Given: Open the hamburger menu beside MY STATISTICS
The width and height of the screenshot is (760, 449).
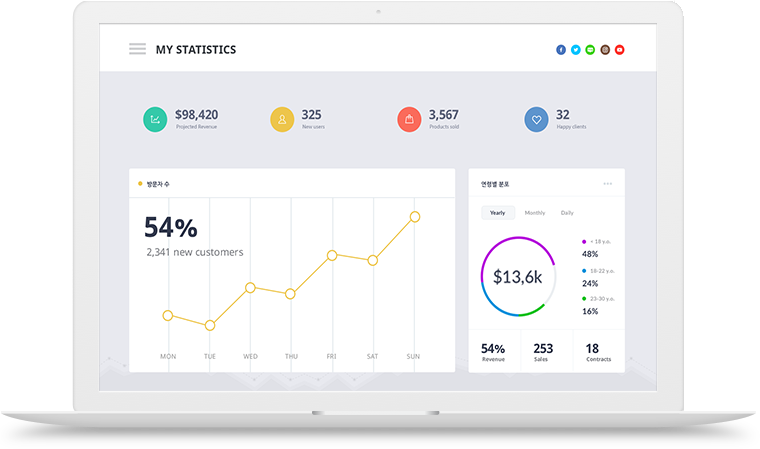Looking at the screenshot, I should pyautogui.click(x=137, y=49).
